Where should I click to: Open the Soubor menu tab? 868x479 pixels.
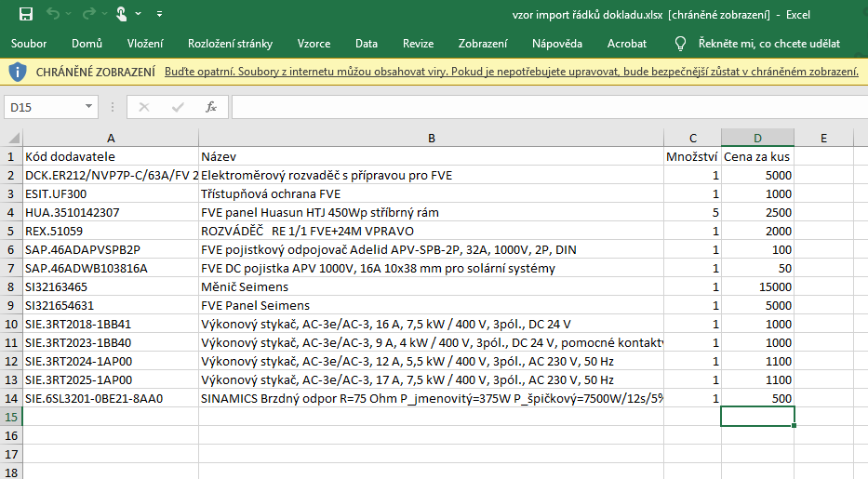[x=29, y=44]
